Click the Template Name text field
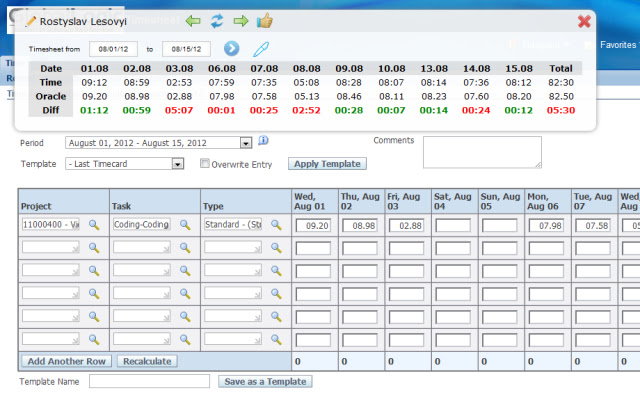The image size is (640, 400). click(149, 381)
